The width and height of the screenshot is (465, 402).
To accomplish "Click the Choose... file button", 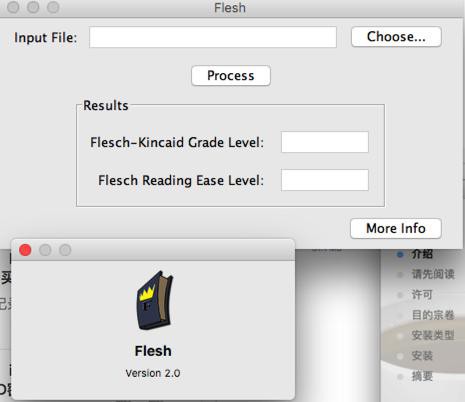I will (x=396, y=37).
